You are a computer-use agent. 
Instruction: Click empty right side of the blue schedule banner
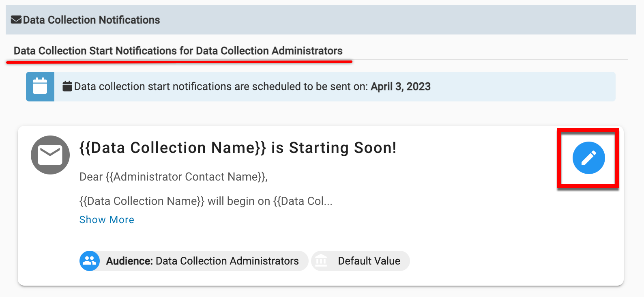pos(527,86)
